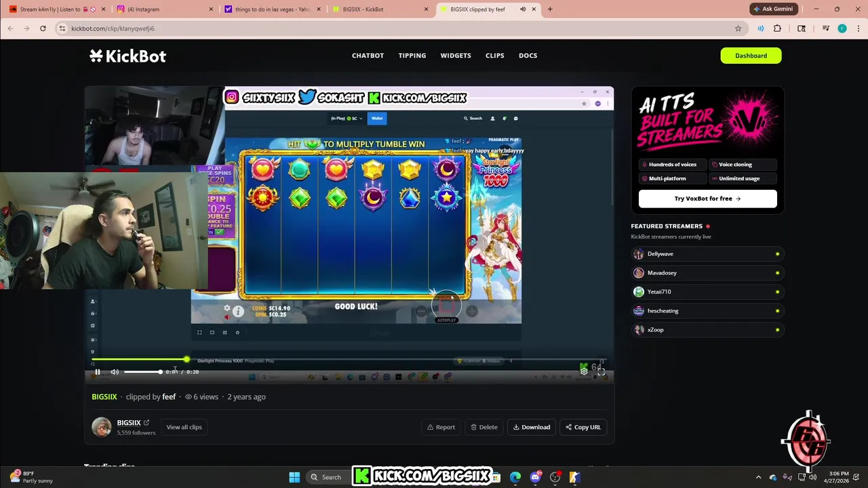The width and height of the screenshot is (868, 488).
Task: Click the KickBot logo
Action: 127,56
